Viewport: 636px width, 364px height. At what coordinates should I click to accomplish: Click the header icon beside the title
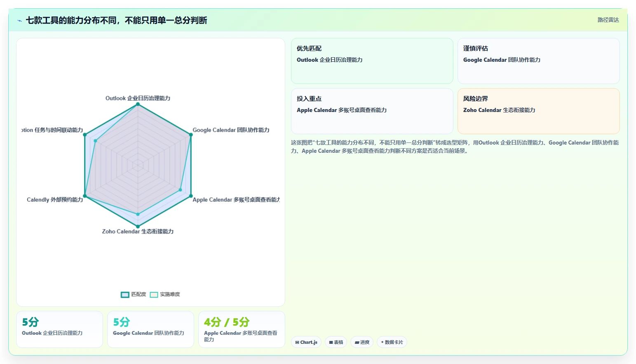point(19,21)
